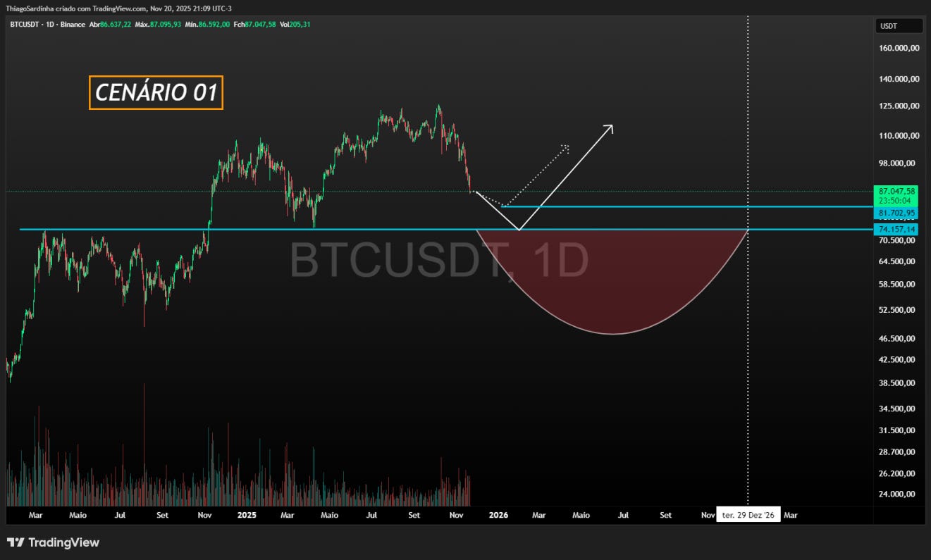Select the CENÁRIO 01 text annotation
The image size is (931, 560).
(155, 92)
